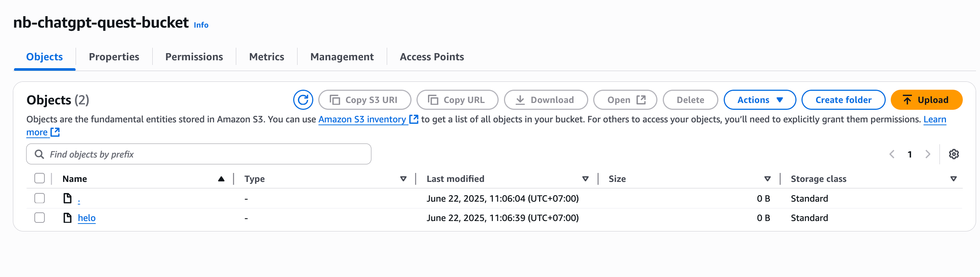The image size is (980, 277).
Task: Click the refresh objects icon button
Action: [x=303, y=100]
